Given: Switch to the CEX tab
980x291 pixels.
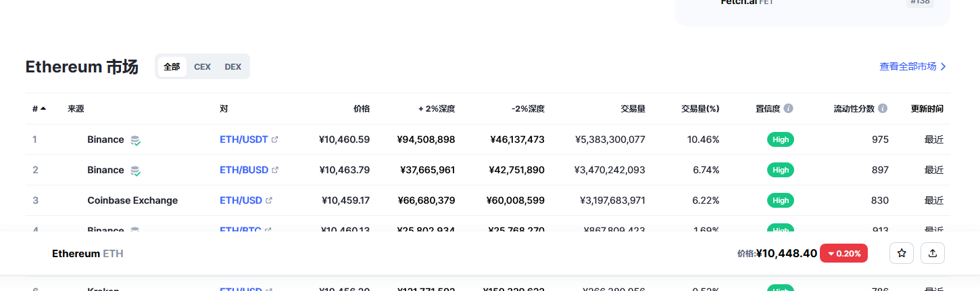Looking at the screenshot, I should pos(202,66).
